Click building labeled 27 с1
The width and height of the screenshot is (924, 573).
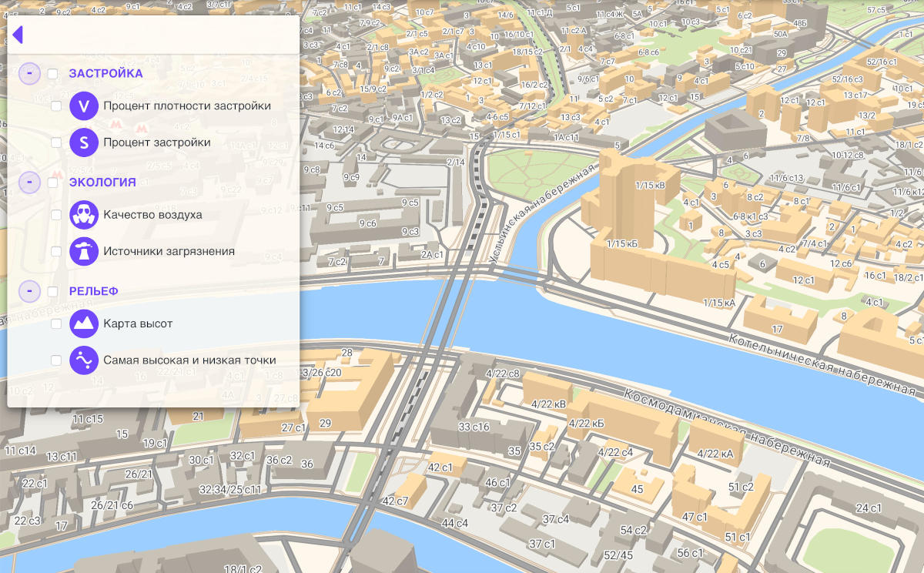tap(293, 427)
